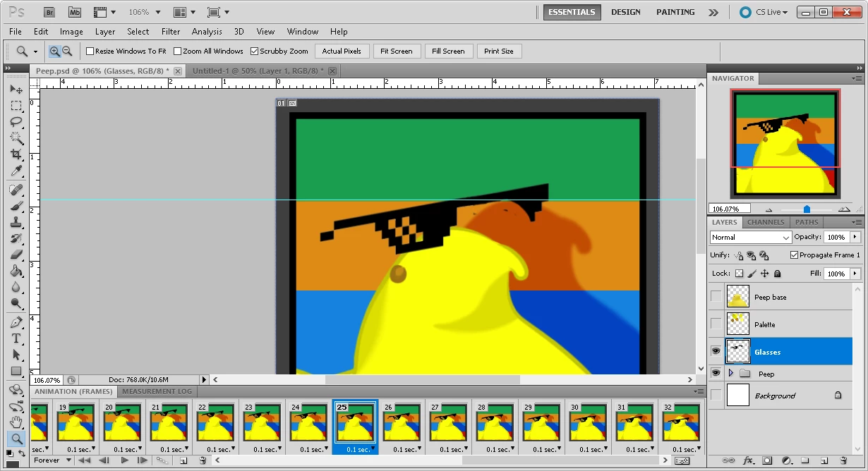Image resolution: width=868 pixels, height=471 pixels.
Task: Open the Forever looping options dropdown
Action: coord(53,460)
